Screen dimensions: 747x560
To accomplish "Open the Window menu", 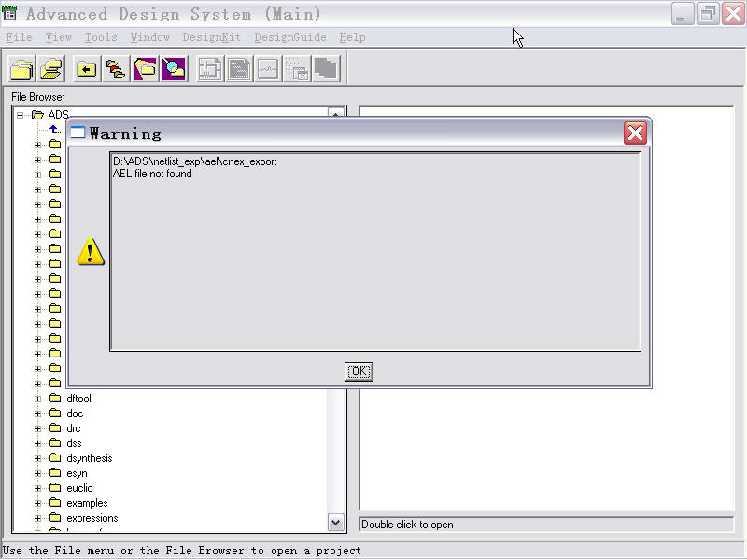I will pyautogui.click(x=150, y=37).
